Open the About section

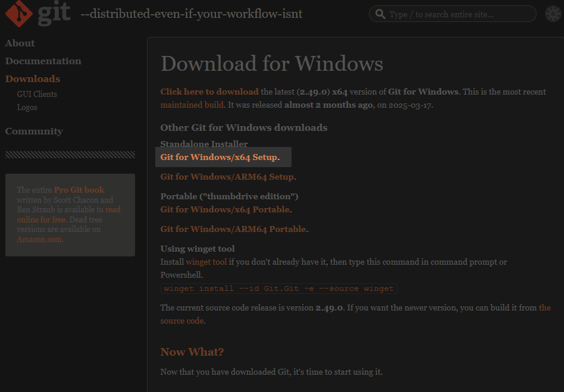pos(20,43)
